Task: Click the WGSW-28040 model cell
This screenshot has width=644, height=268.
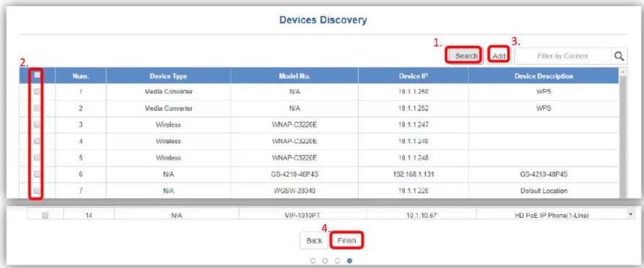Action: click(x=295, y=191)
